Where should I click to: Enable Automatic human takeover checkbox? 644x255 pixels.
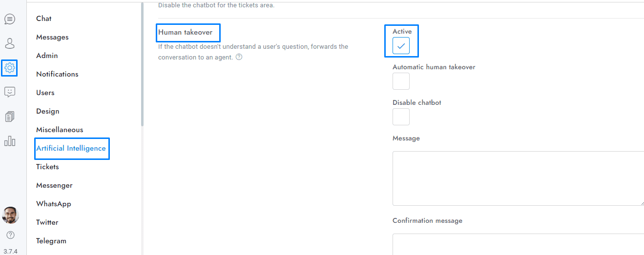coord(401,81)
